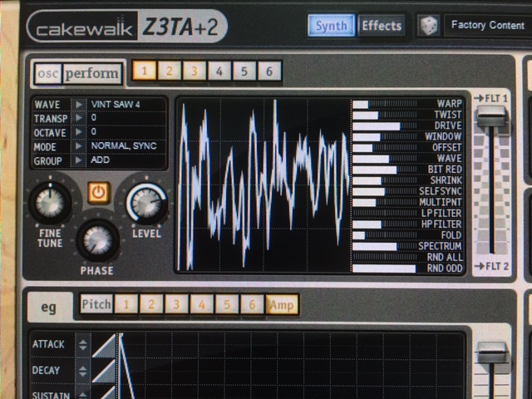The width and height of the screenshot is (532, 399).
Task: Click the DECAY curve shape icon
Action: 104,372
